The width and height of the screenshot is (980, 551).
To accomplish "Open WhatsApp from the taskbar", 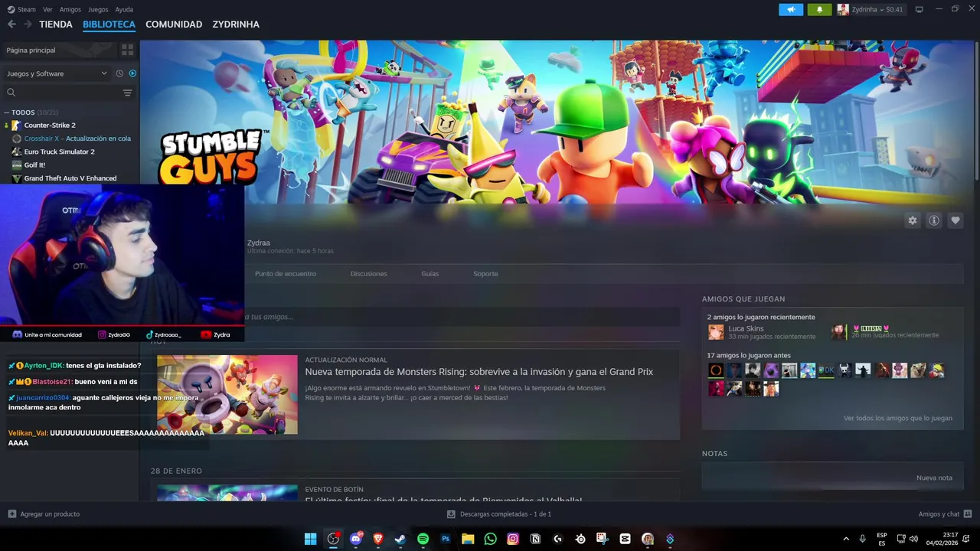I will [x=491, y=539].
